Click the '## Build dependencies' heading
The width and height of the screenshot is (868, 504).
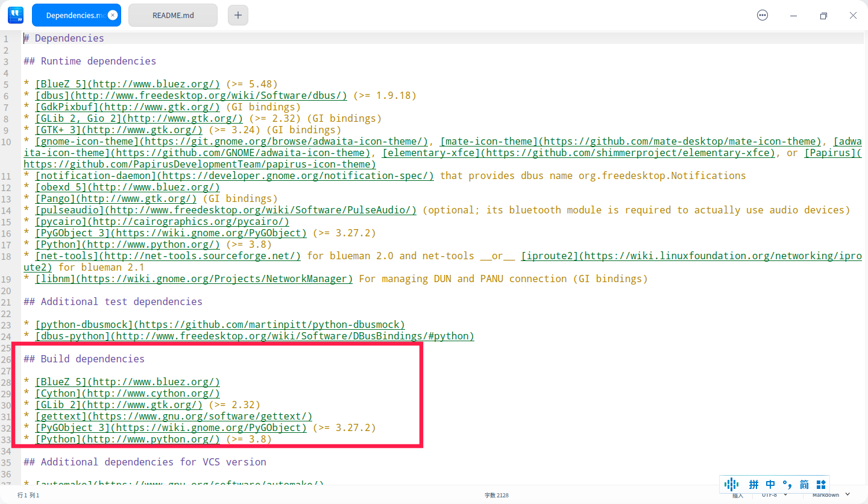click(x=84, y=359)
